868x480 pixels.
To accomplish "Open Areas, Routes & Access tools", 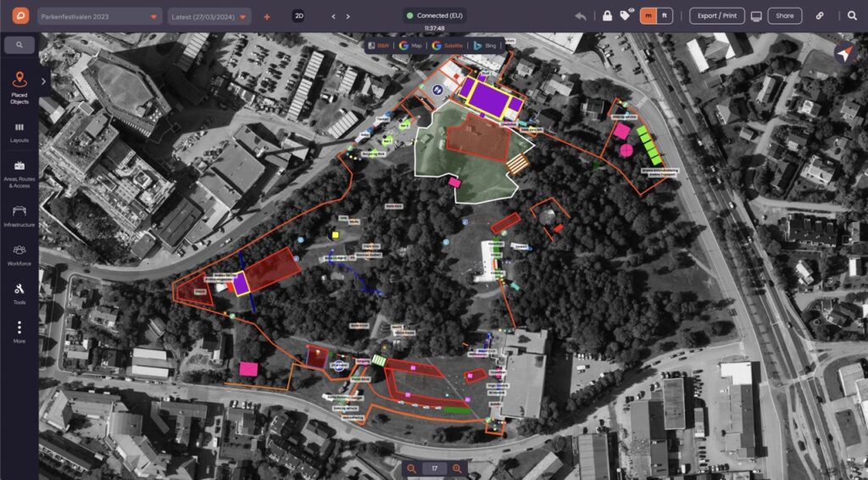I will pyautogui.click(x=19, y=175).
